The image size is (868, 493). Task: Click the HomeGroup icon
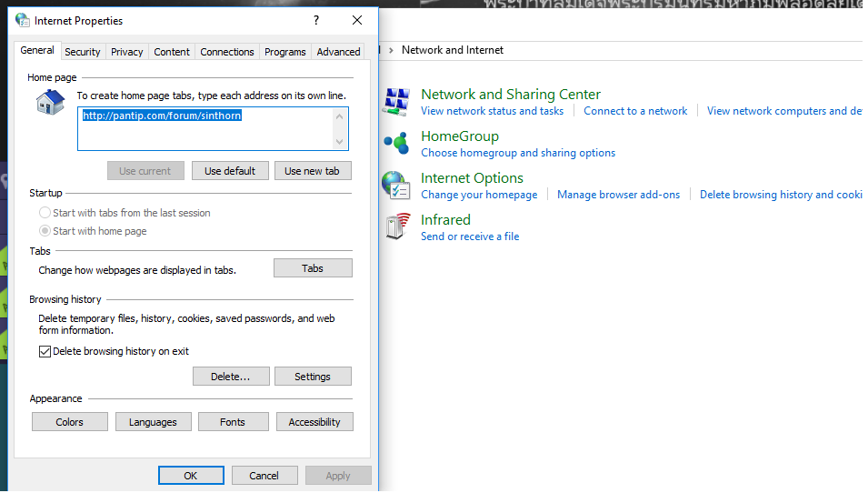(x=397, y=144)
